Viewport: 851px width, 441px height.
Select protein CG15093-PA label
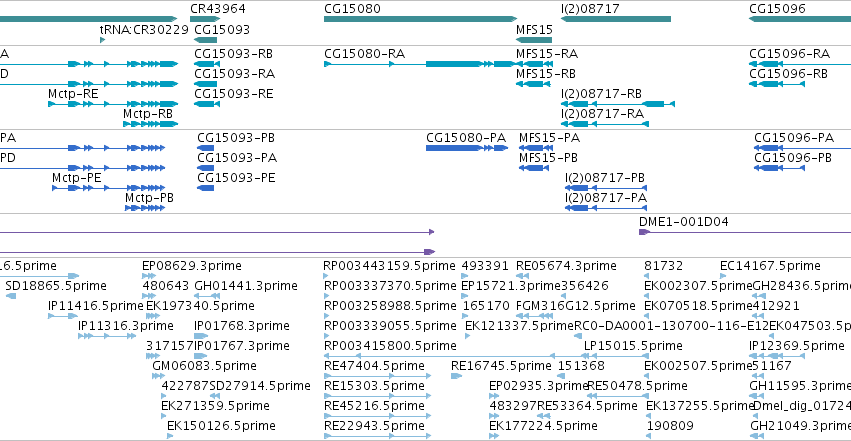point(237,157)
